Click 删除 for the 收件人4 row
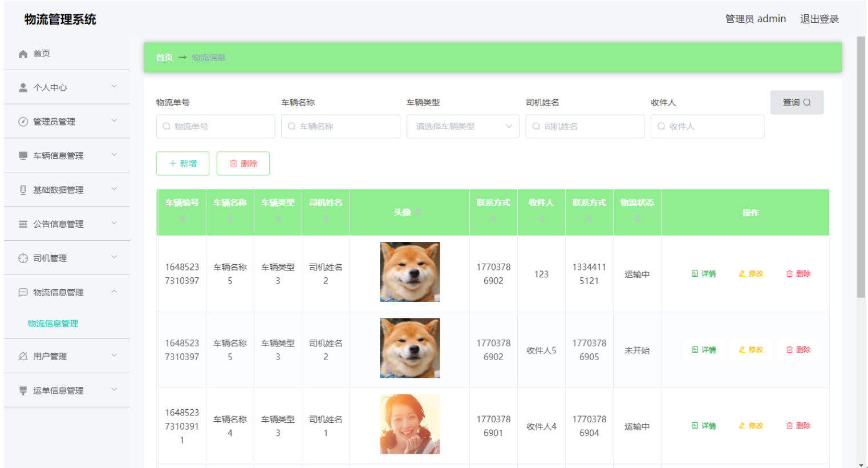Viewport: 868px width, 468px height. pos(798,426)
